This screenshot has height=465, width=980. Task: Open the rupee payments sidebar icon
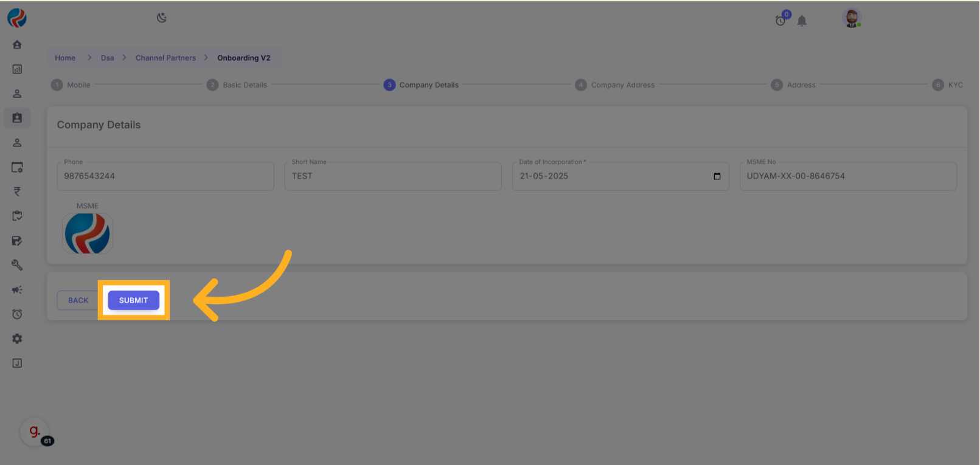point(17,191)
